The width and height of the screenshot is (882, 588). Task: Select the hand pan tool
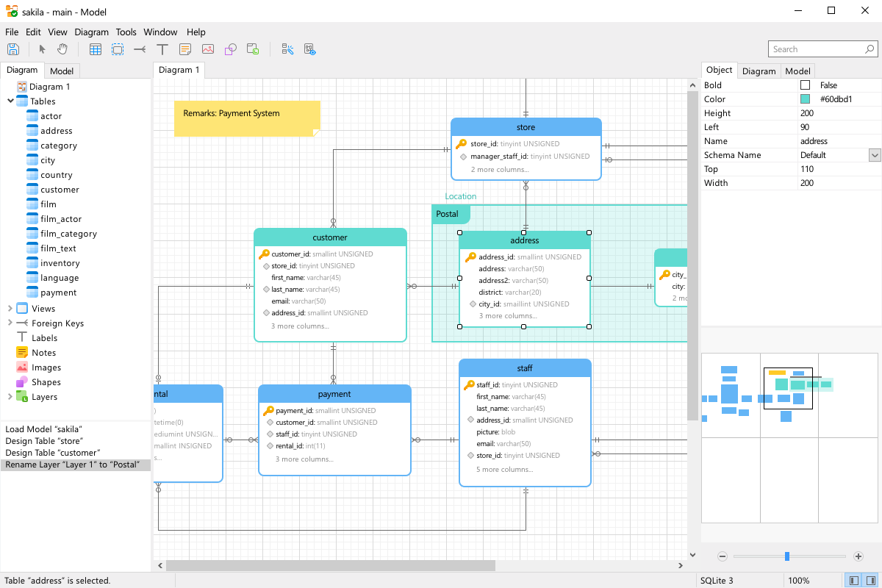[x=63, y=49]
